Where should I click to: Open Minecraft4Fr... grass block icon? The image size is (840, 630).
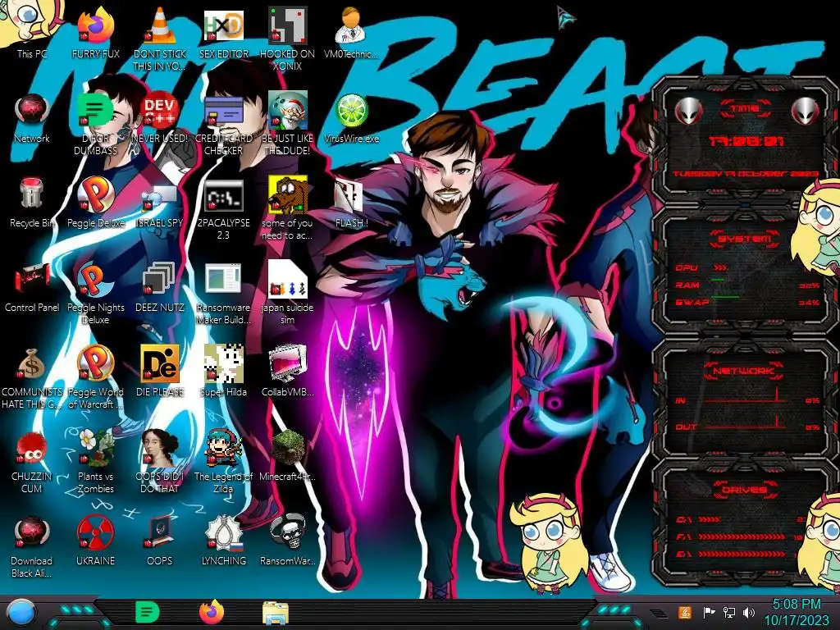288,455
